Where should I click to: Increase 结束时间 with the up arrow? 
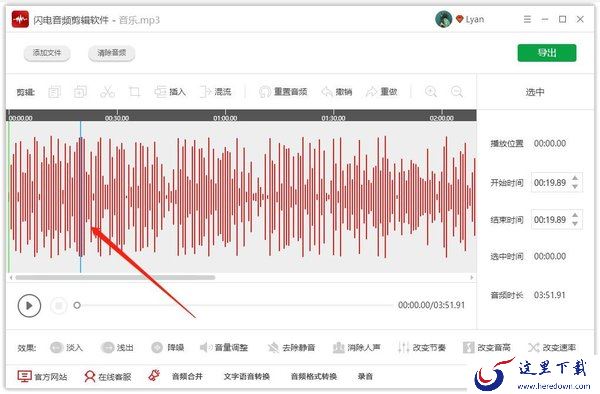coord(575,215)
